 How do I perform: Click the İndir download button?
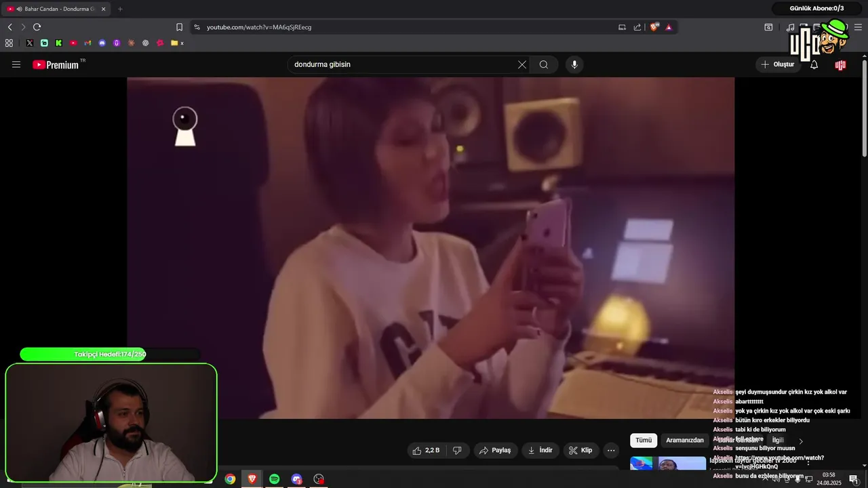tap(540, 450)
